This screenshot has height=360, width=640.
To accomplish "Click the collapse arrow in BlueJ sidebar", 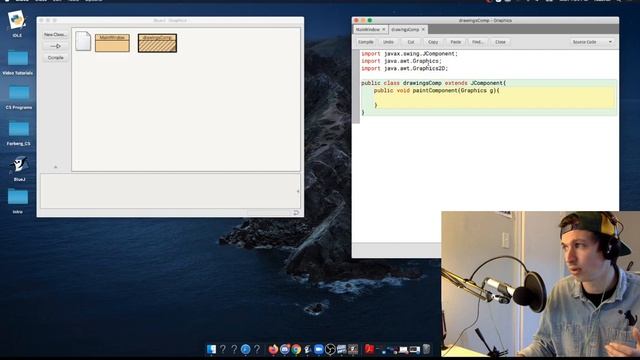I will click(x=56, y=167).
